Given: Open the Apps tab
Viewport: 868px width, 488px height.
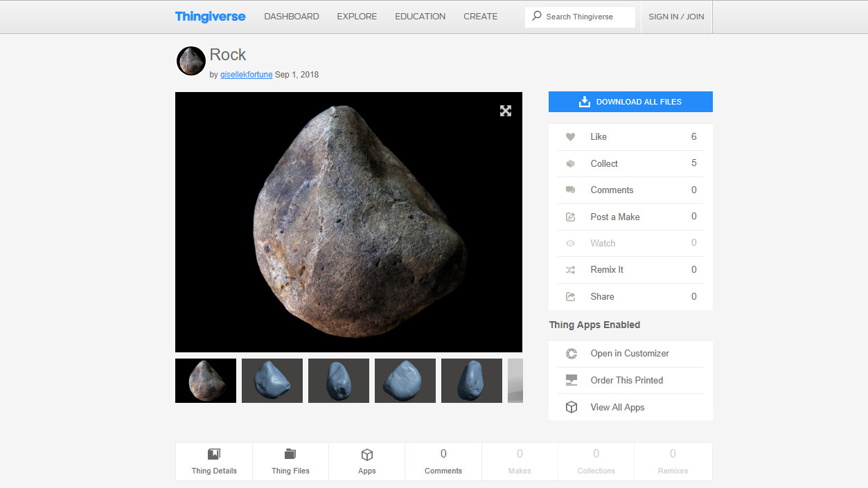Looking at the screenshot, I should (367, 462).
